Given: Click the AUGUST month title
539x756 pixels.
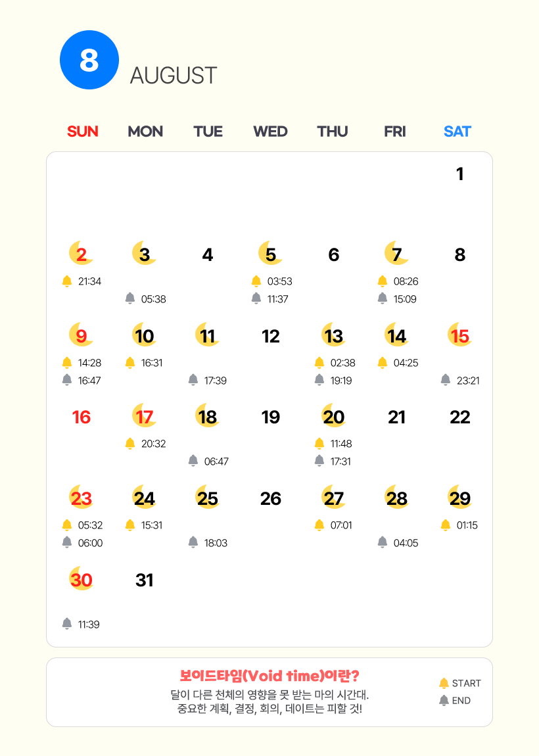Looking at the screenshot, I should (x=174, y=76).
